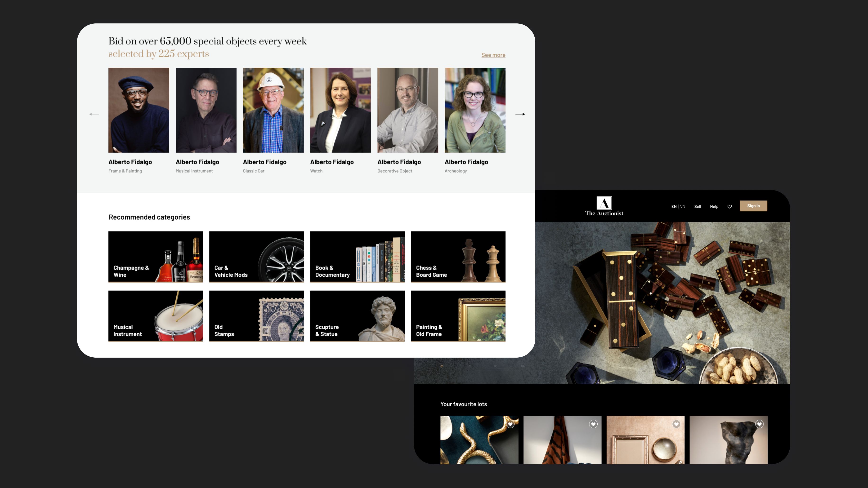Switch language to VN
Image resolution: width=868 pixels, height=488 pixels.
coord(683,206)
